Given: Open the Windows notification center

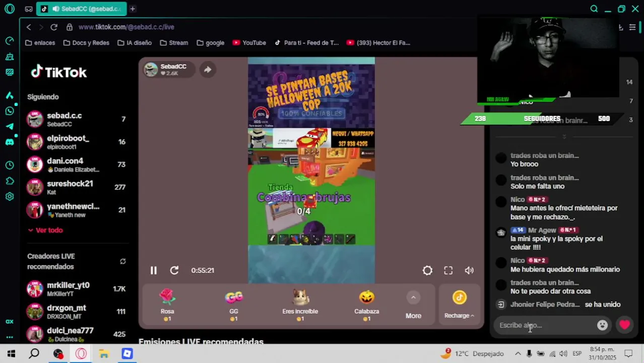Looking at the screenshot, I should pos(628,353).
